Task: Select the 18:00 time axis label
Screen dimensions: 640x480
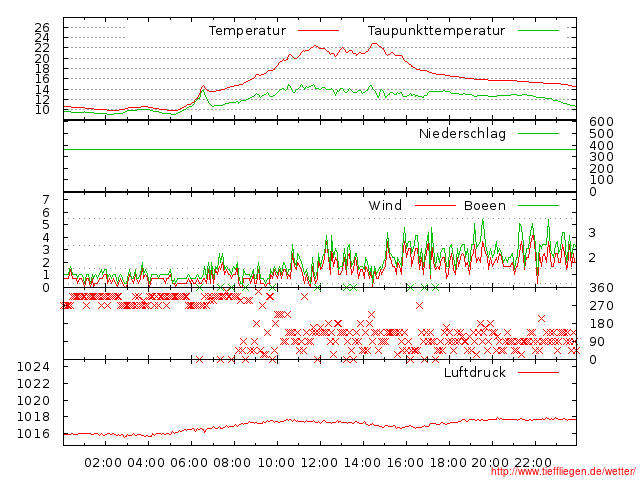Action: coord(448,463)
